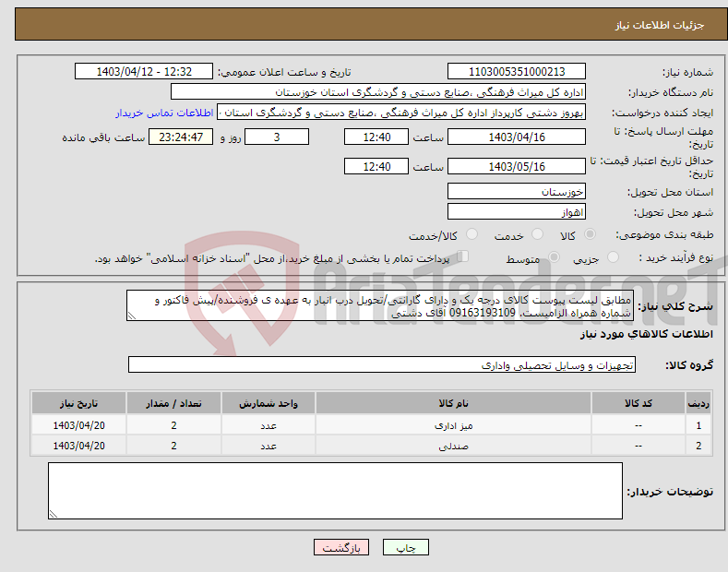Click the کد کالا column header
This screenshot has height=572, width=728.
click(638, 403)
